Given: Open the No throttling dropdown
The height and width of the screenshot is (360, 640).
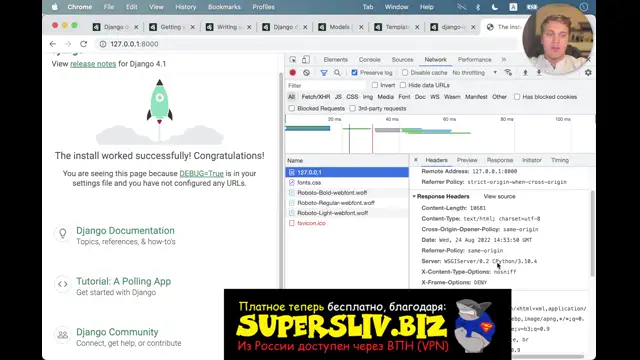Looking at the screenshot, I should [474, 73].
